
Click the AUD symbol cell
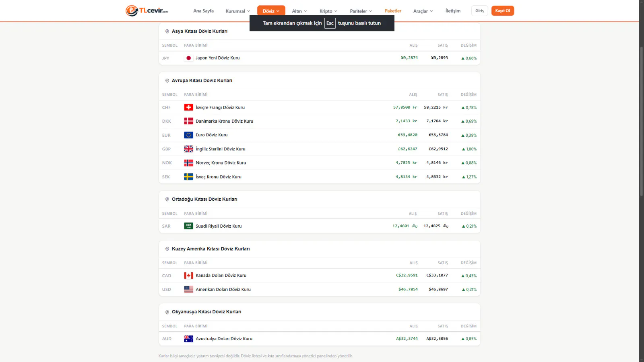[167, 339]
